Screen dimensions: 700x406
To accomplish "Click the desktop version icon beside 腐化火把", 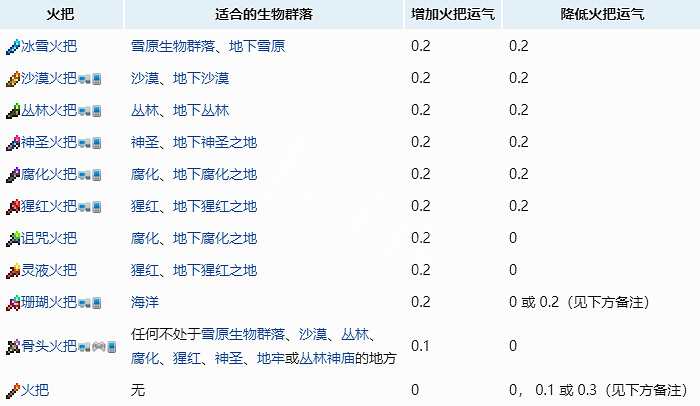I will click(84, 176).
